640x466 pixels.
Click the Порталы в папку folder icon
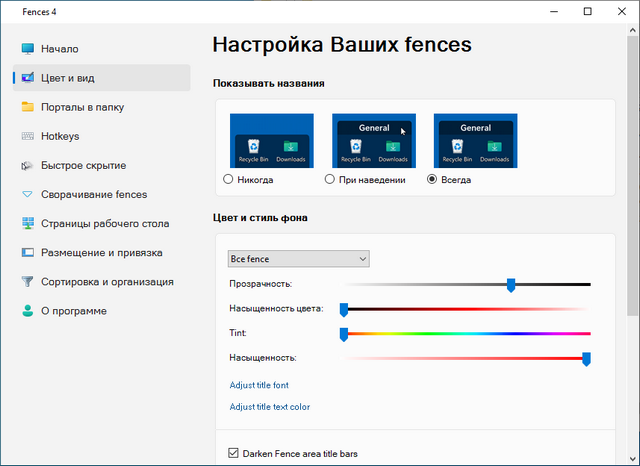[27, 107]
